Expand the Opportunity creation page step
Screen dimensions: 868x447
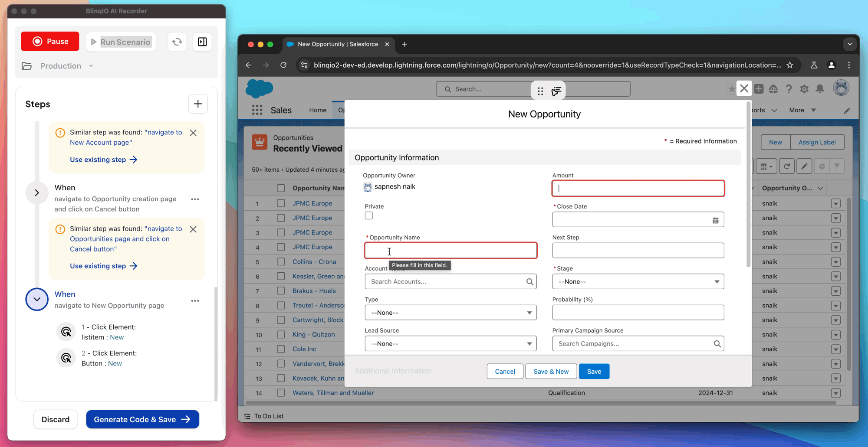pos(37,193)
